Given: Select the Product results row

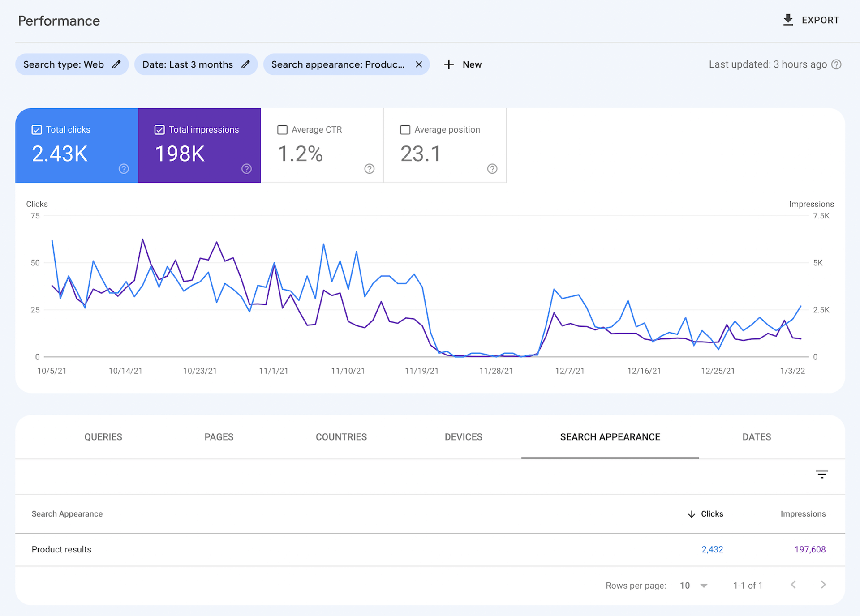Looking at the screenshot, I should pos(61,549).
